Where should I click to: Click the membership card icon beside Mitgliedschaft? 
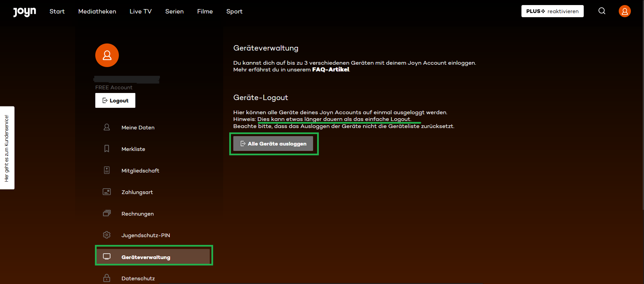click(x=107, y=170)
